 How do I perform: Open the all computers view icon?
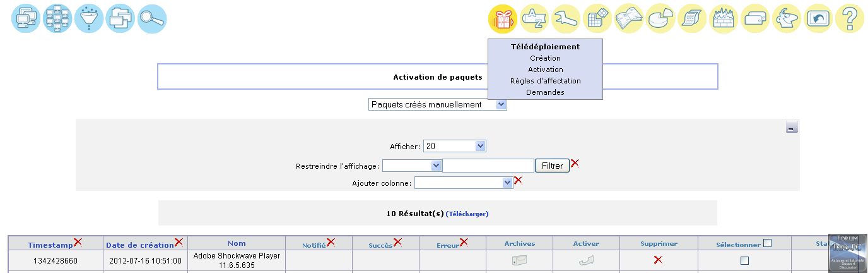point(25,19)
